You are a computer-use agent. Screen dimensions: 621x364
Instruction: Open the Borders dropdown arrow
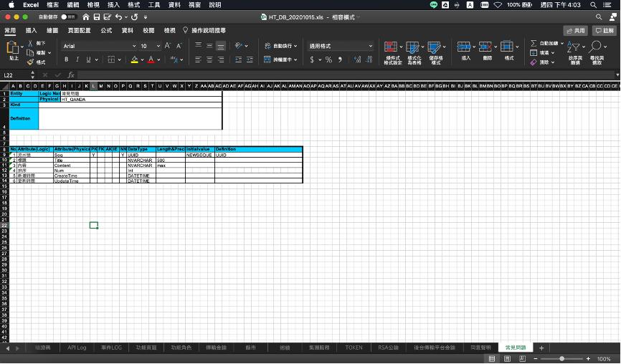tap(119, 59)
